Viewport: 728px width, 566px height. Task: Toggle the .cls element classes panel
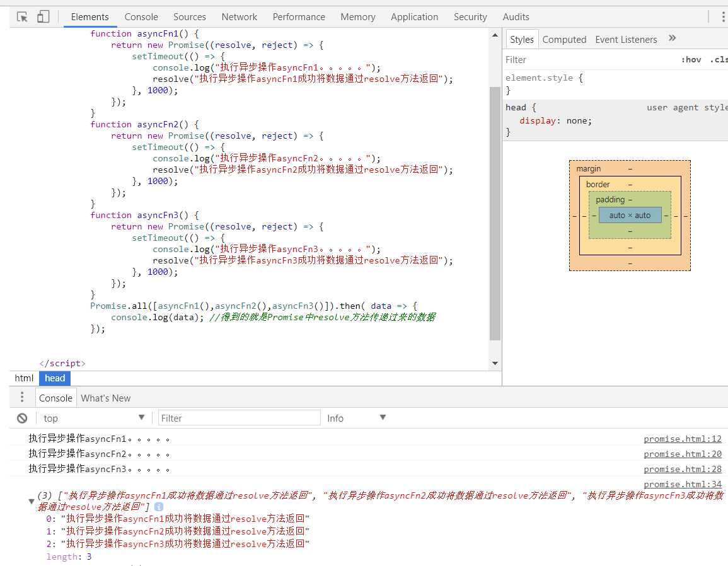(719, 59)
